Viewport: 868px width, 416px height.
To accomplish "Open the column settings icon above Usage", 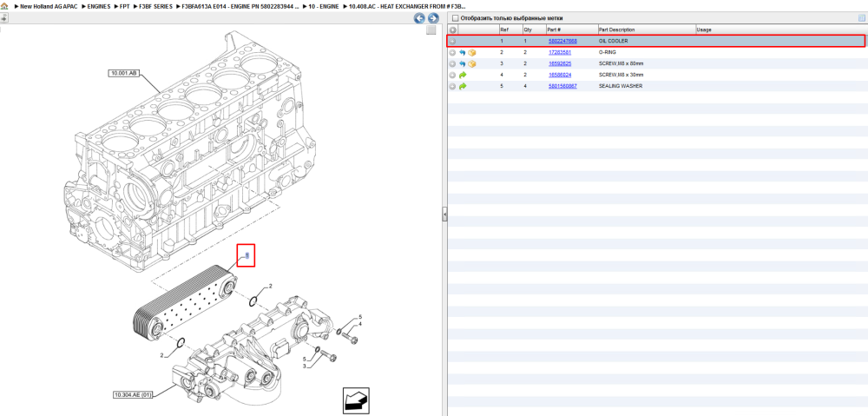I will pos(861,18).
